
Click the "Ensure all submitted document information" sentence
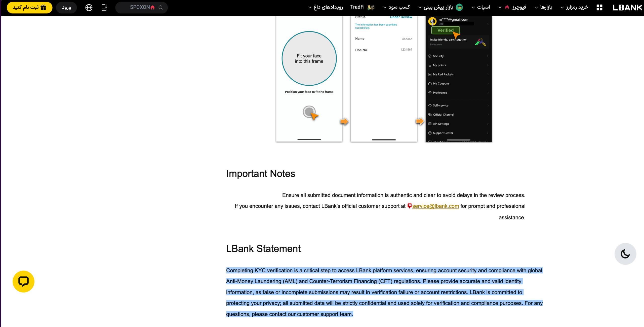point(404,195)
